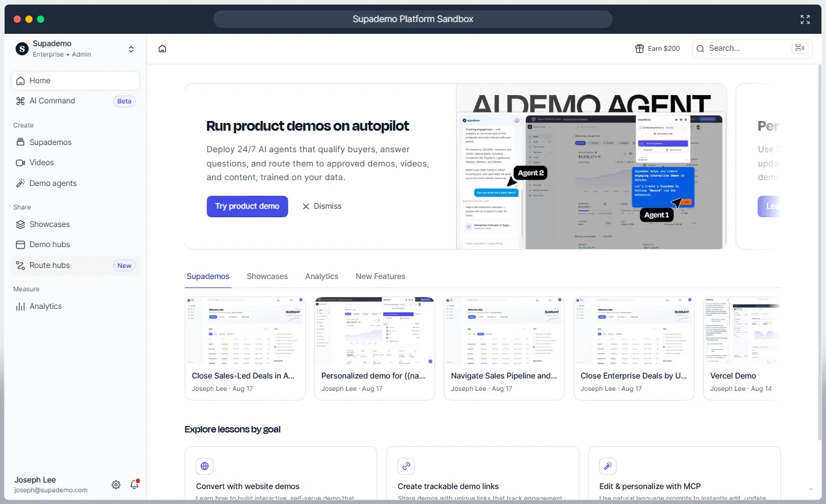Viewport: 826px width, 504px height.
Task: Open Route hubs in the sidebar
Action: (75, 265)
